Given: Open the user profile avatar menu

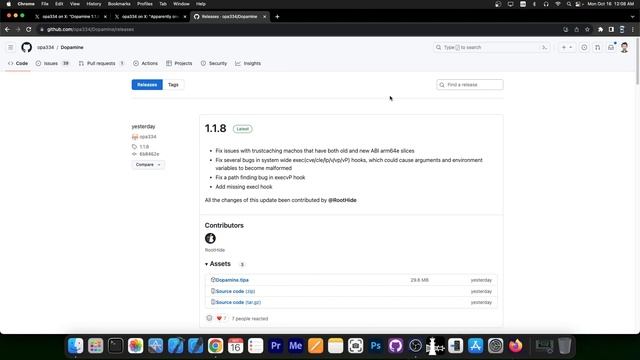Looking at the screenshot, I should [624, 47].
